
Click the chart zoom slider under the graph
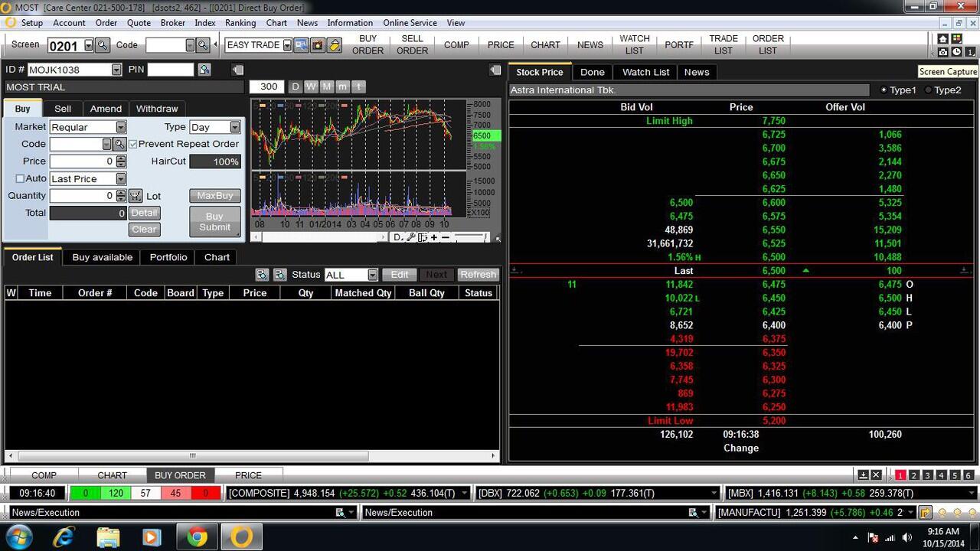471,237
